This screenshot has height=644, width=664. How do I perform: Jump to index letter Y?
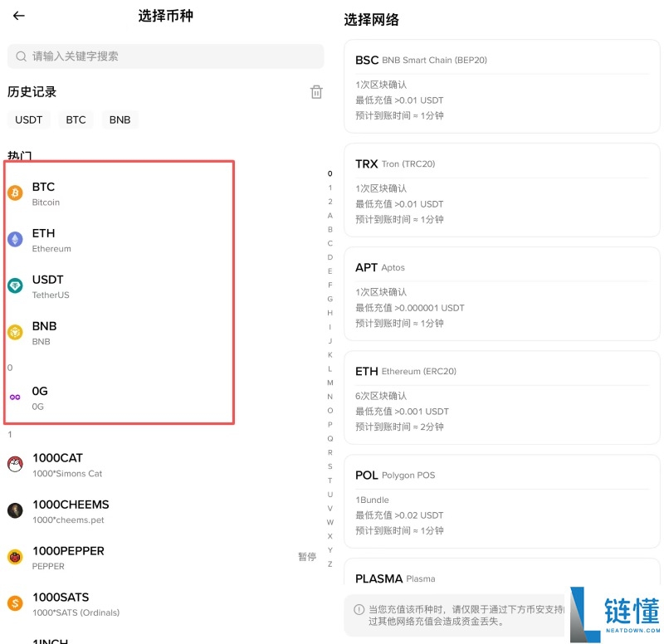330,550
